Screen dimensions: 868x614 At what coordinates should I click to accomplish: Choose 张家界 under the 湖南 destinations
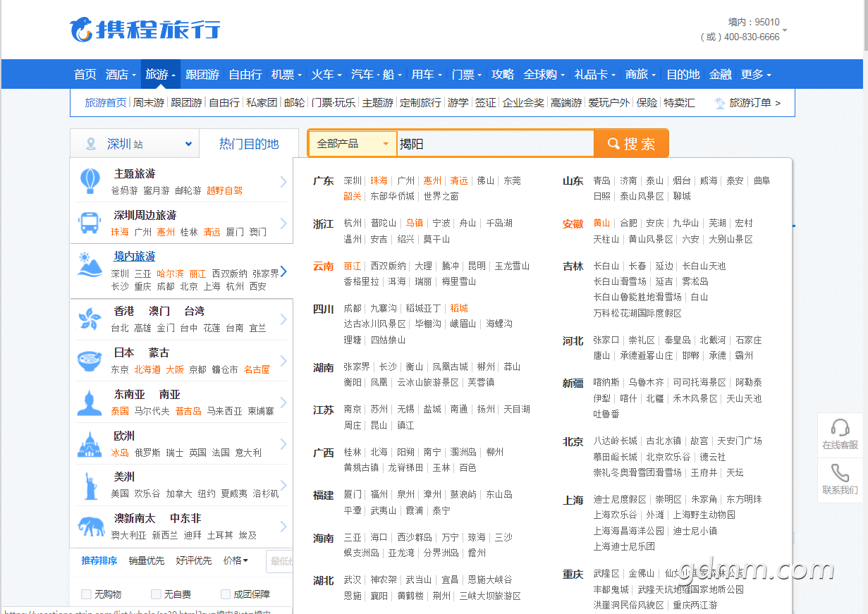[x=357, y=367]
